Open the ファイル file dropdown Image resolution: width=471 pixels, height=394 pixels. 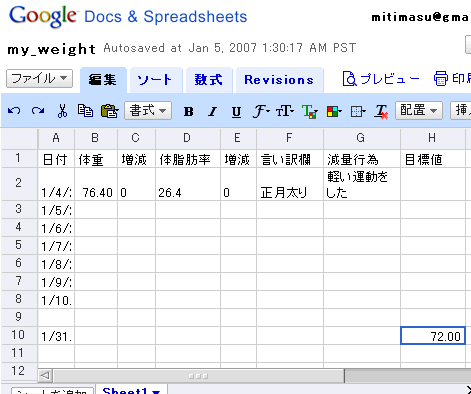(x=39, y=79)
